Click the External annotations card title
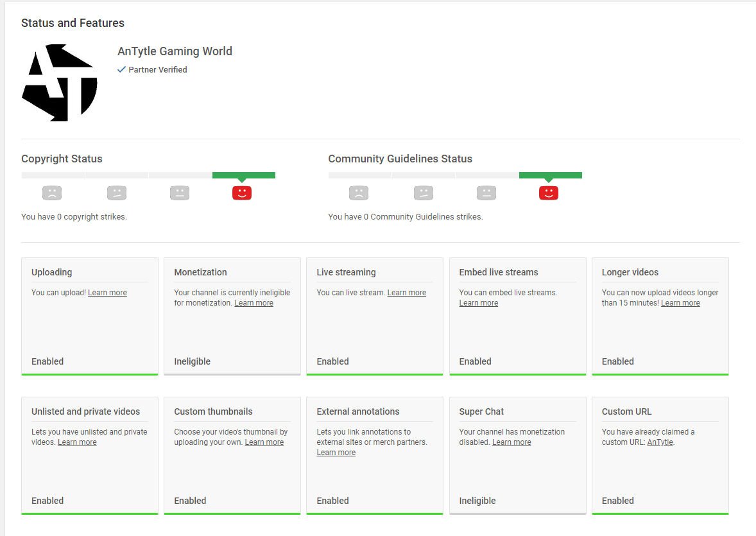This screenshot has height=536, width=756. (358, 411)
